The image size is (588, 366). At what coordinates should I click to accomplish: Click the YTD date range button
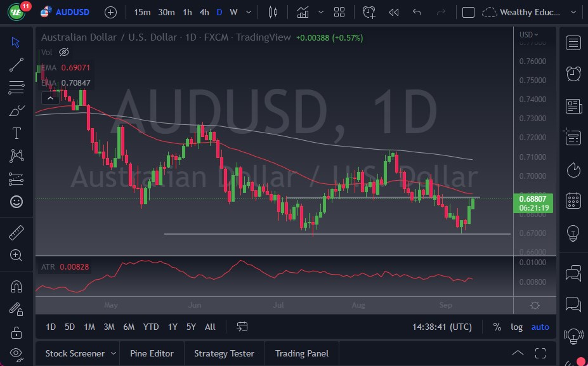pos(150,327)
